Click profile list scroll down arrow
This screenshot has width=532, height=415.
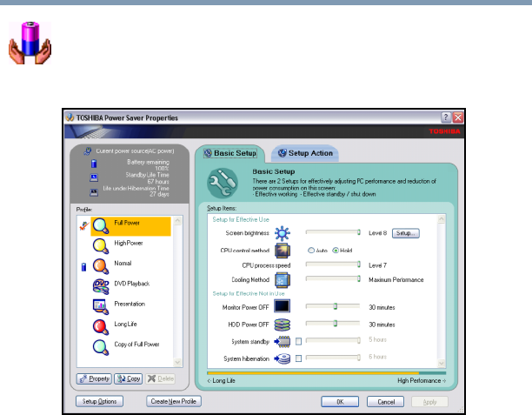[x=177, y=362]
